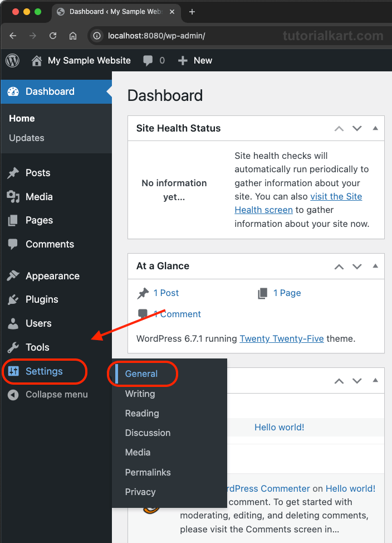Move Site Health Status widget up
Image resolution: width=392 pixels, height=543 pixels.
[x=339, y=128]
